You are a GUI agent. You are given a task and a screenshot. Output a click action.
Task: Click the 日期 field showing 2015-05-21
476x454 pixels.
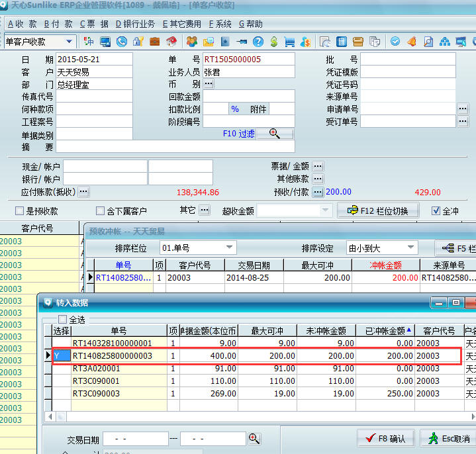(x=94, y=59)
